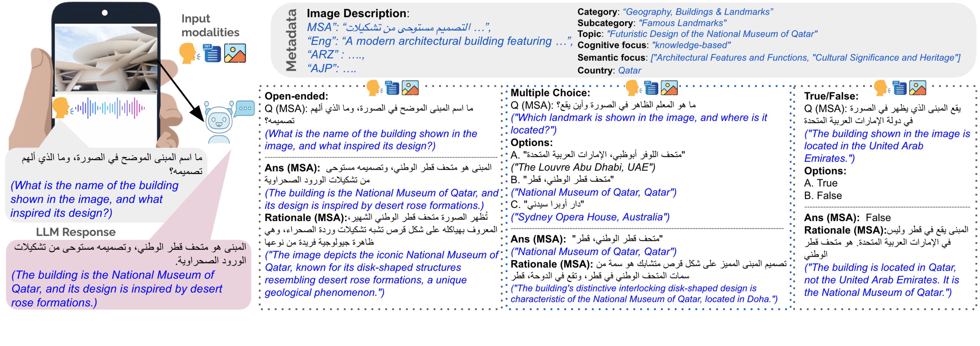Click the Country value Qatar in metadata
This screenshot has height=346, width=980.
(x=629, y=70)
